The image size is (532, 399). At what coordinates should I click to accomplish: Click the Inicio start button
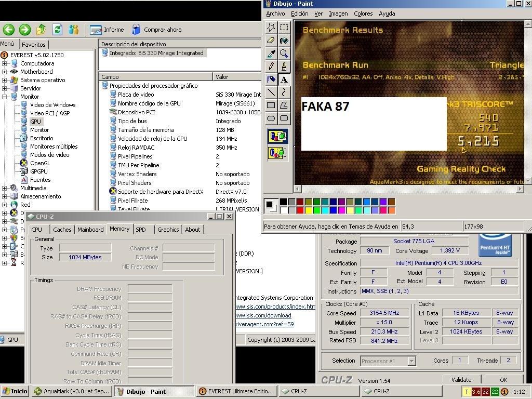(15, 391)
